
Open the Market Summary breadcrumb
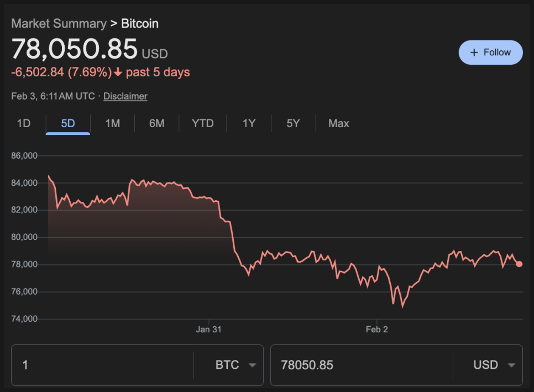pyautogui.click(x=59, y=24)
